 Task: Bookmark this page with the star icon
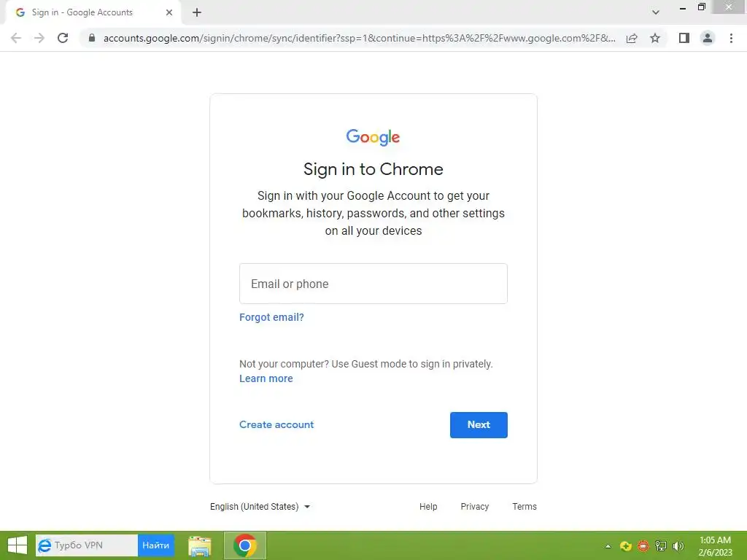[x=655, y=38]
